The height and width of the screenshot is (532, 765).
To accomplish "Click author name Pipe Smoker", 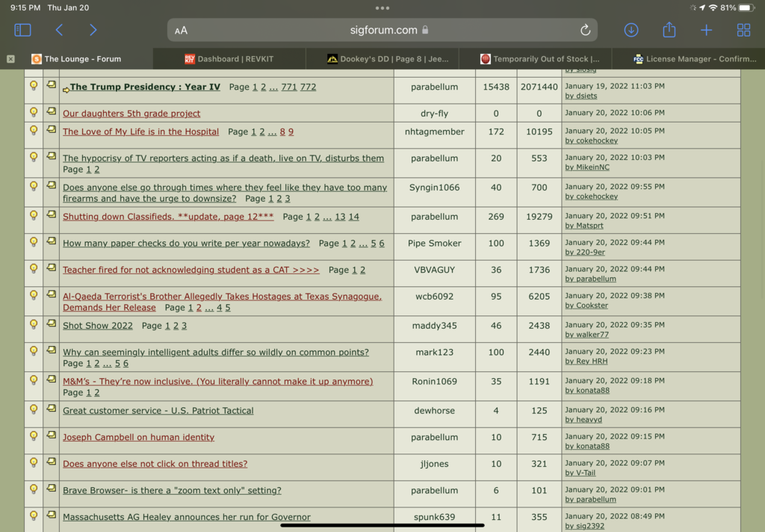I will coord(434,243).
